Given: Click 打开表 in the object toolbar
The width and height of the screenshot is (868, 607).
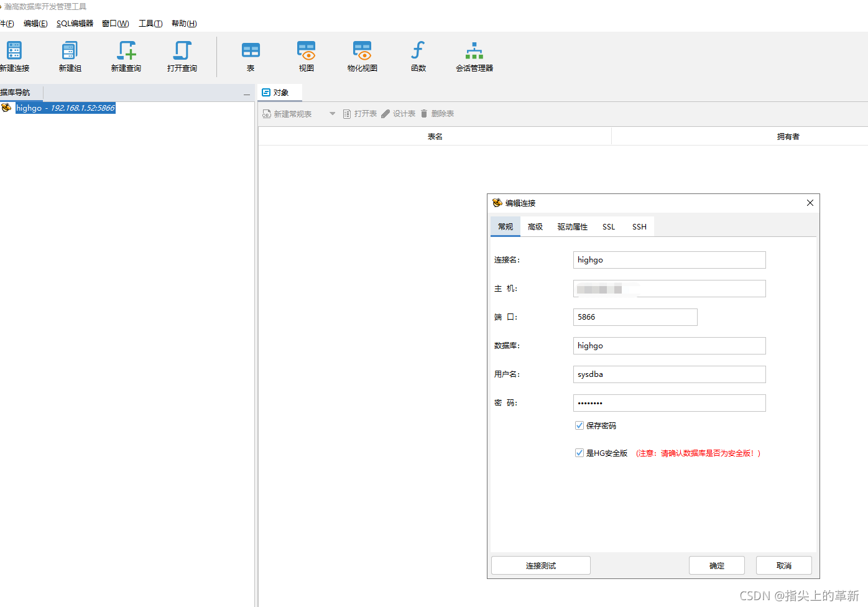Looking at the screenshot, I should [x=360, y=114].
